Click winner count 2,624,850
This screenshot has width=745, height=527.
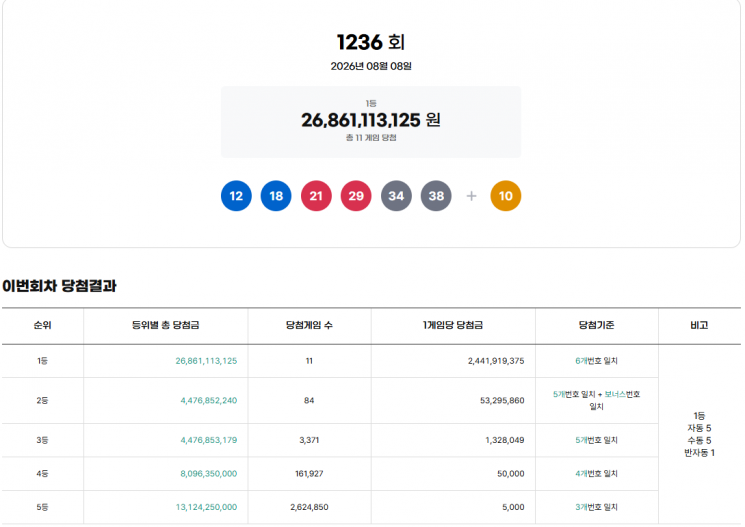pyautogui.click(x=309, y=508)
